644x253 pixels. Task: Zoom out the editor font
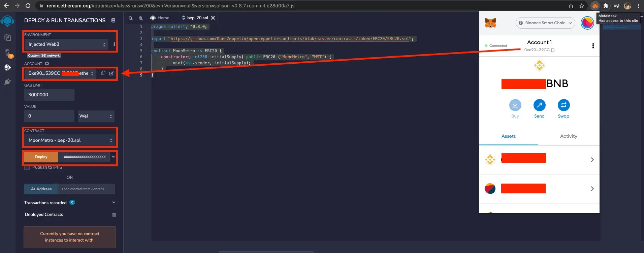pyautogui.click(x=131, y=18)
